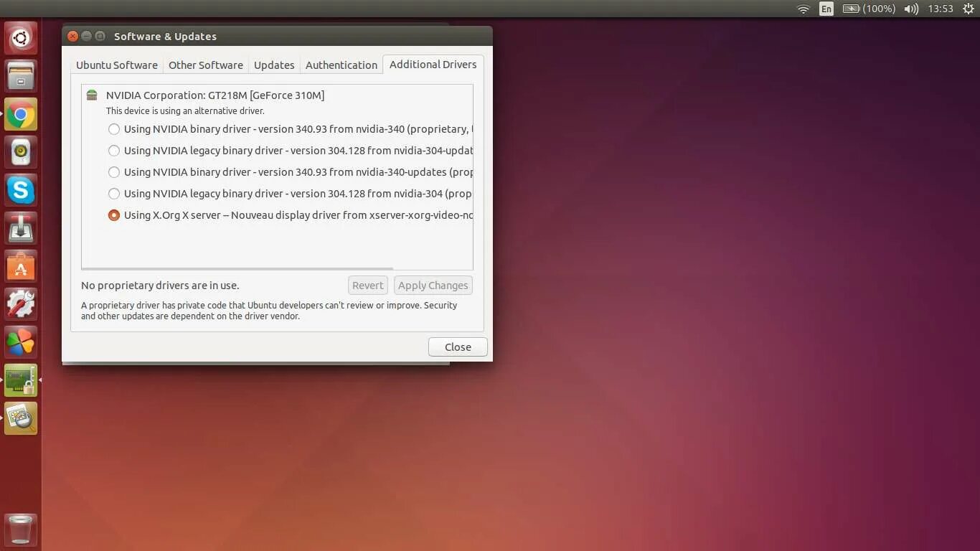This screenshot has width=980, height=551.
Task: Select legacy driver 304.128 from nvidia-304-updates
Action: click(291, 151)
